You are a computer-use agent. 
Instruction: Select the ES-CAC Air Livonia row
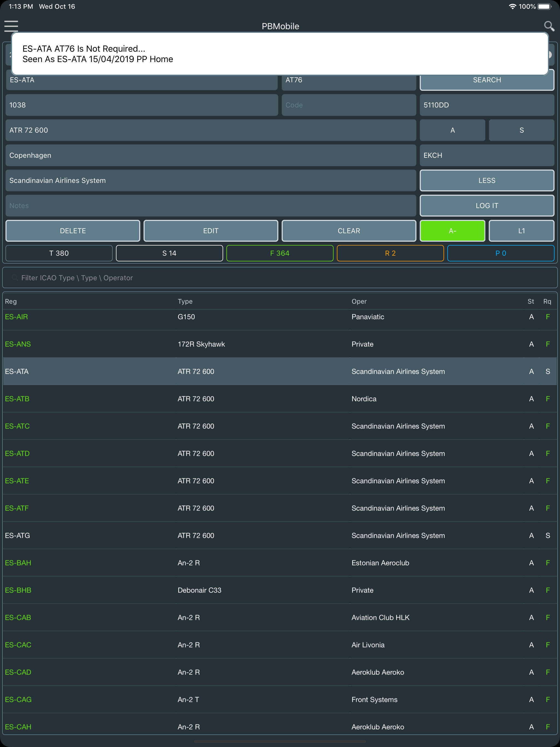point(280,645)
